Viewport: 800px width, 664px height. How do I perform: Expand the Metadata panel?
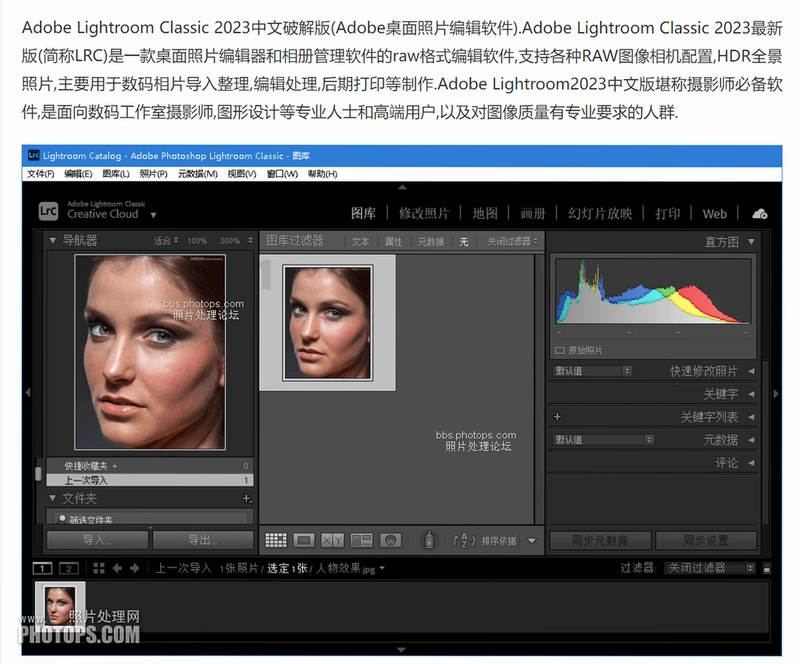point(751,440)
